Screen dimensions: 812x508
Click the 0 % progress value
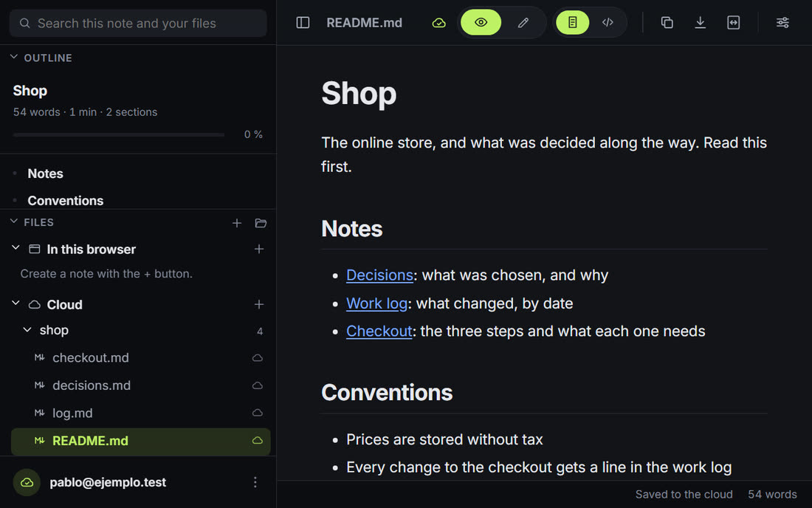point(253,134)
